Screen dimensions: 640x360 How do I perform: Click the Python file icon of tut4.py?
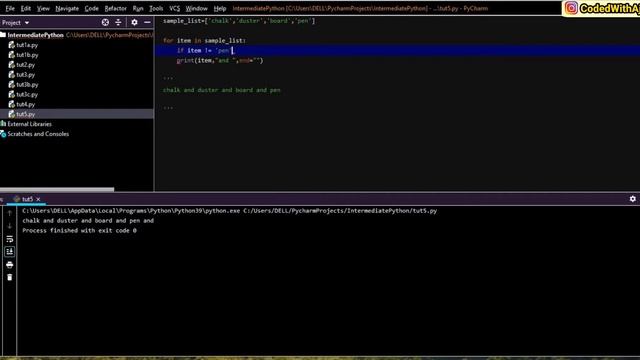click(11, 104)
